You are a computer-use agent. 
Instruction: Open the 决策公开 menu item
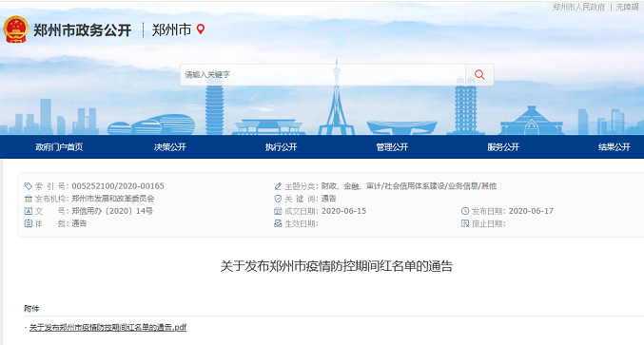(170, 147)
